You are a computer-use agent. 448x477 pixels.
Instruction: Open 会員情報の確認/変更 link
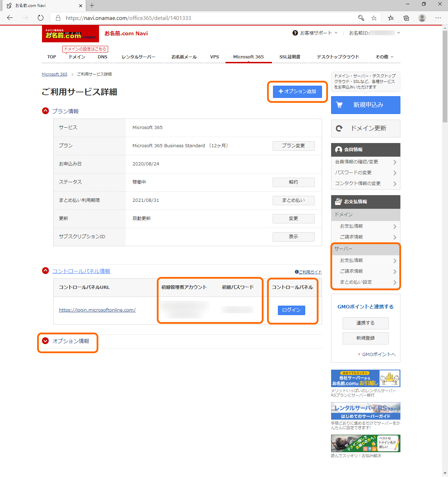pyautogui.click(x=365, y=162)
